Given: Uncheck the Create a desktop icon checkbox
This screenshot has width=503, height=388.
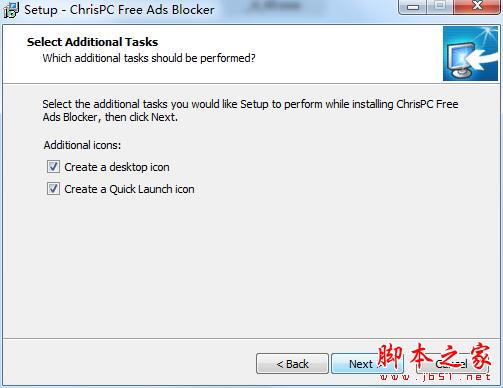Looking at the screenshot, I should pyautogui.click(x=53, y=167).
